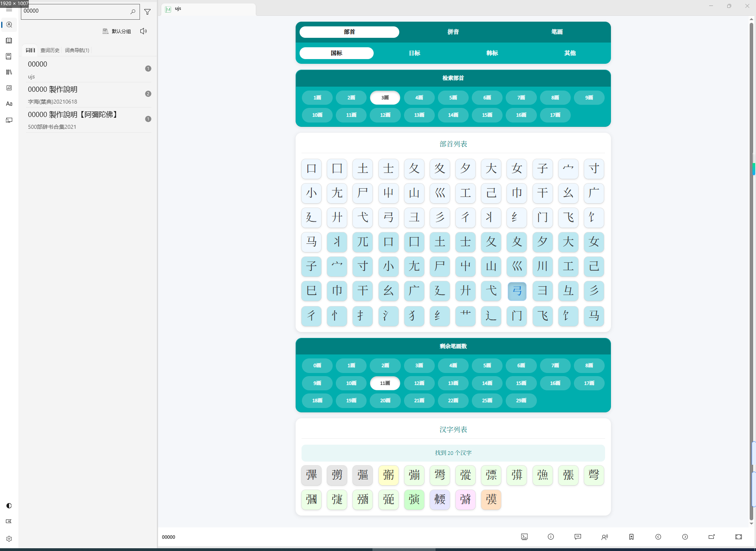The width and height of the screenshot is (756, 551).
Task: Go back with left arrow circle icon
Action: (658, 537)
